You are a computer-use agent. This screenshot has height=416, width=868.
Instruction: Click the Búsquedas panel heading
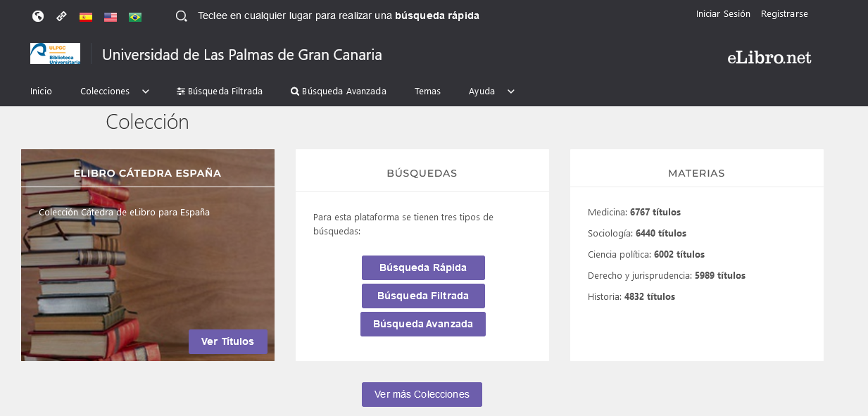(x=422, y=173)
